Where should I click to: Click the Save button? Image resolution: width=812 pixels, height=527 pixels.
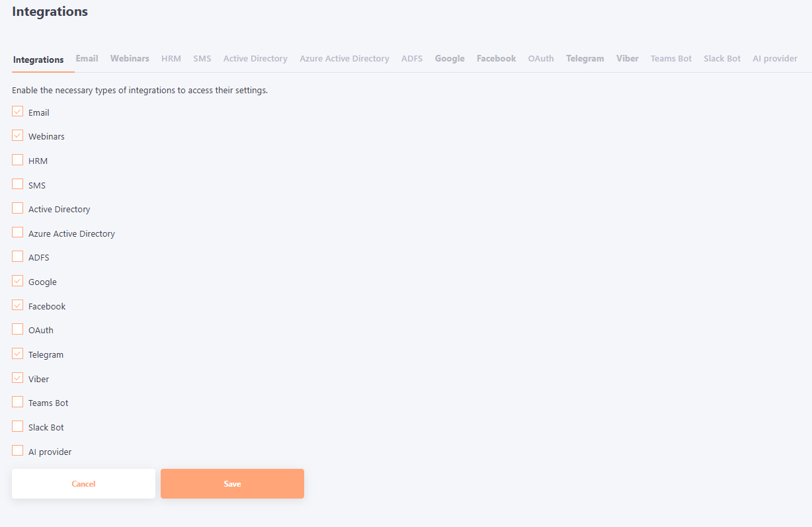click(x=232, y=484)
